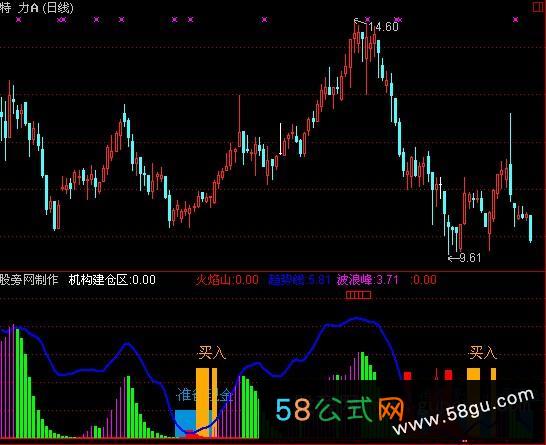Click the red segmented box below 波浪峰

pyautogui.click(x=358, y=295)
